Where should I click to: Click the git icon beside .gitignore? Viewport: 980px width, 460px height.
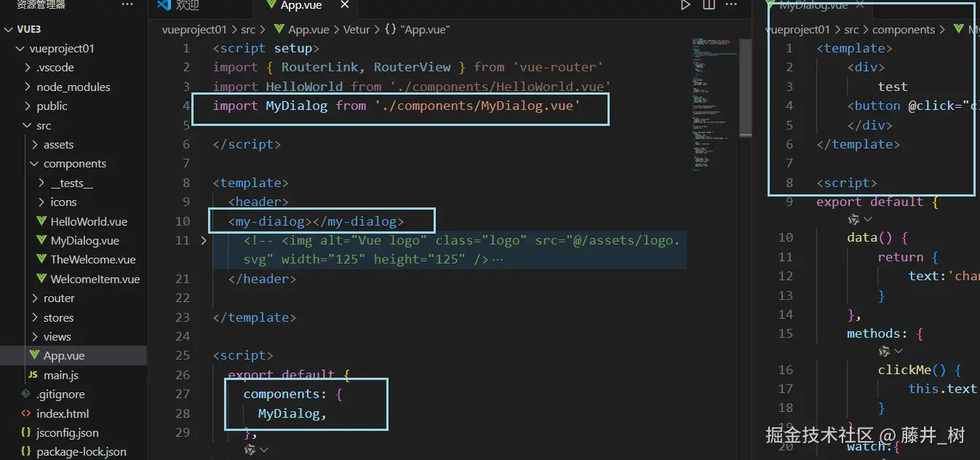point(26,394)
